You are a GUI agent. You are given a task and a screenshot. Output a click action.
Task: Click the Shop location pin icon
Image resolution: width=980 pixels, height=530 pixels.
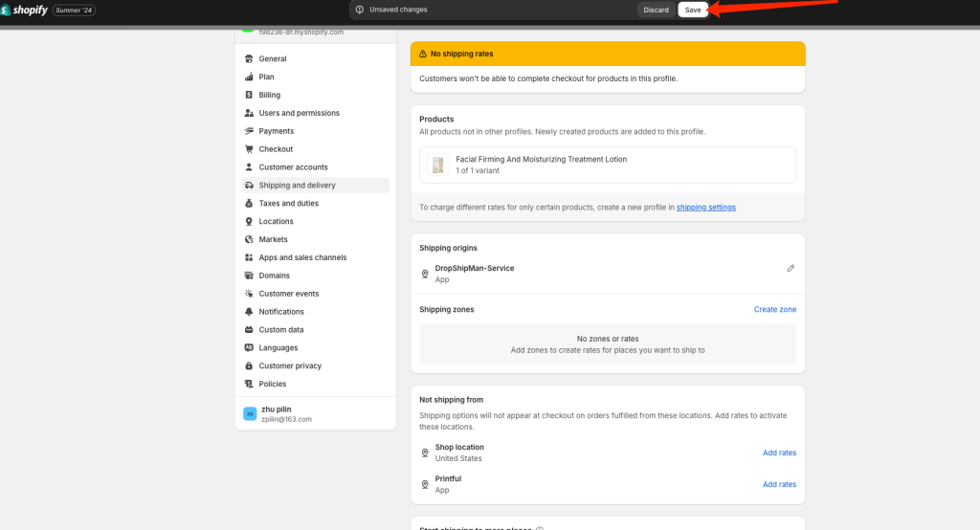pyautogui.click(x=425, y=453)
